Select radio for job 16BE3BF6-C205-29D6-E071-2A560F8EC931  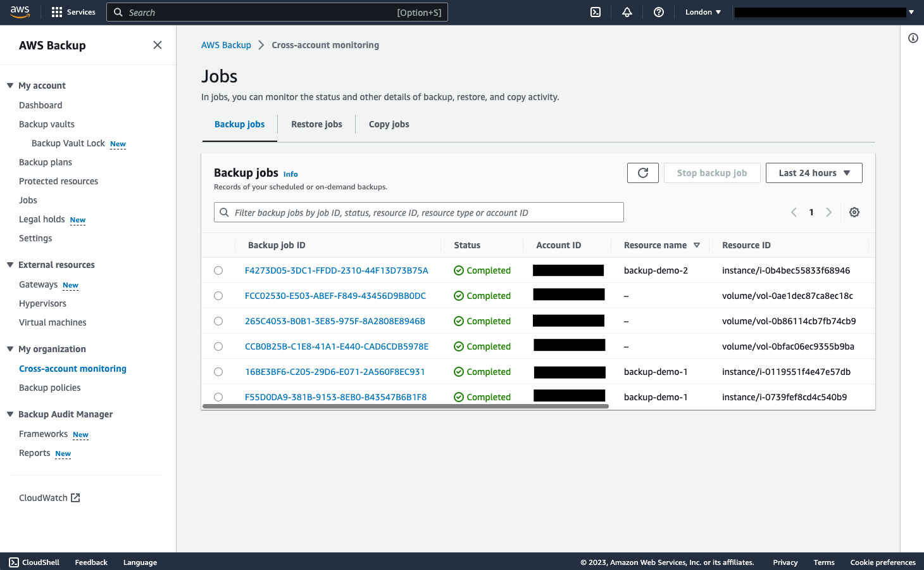[218, 372]
